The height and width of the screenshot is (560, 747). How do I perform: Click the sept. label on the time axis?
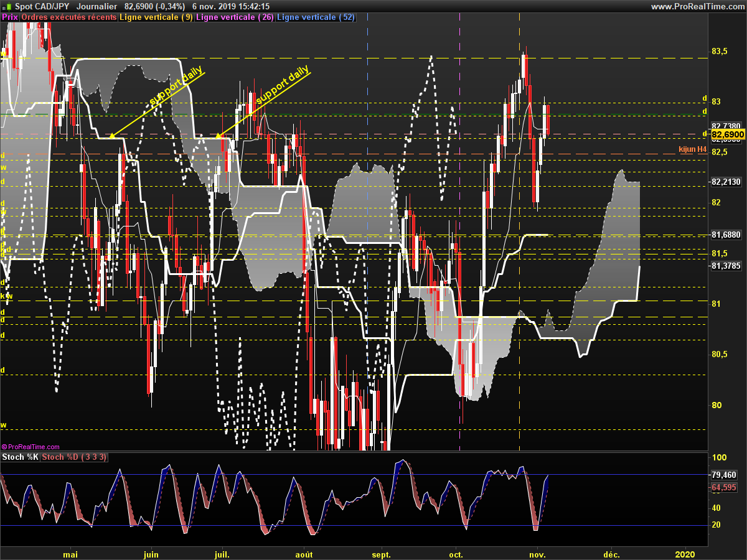coord(381,554)
